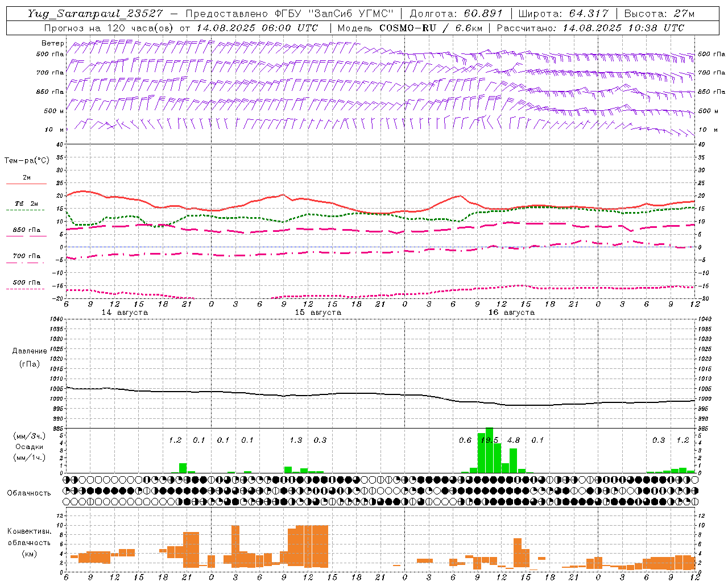Click the 0.6 precipitation total value
This screenshot has width=728, height=582.
pyautogui.click(x=465, y=440)
